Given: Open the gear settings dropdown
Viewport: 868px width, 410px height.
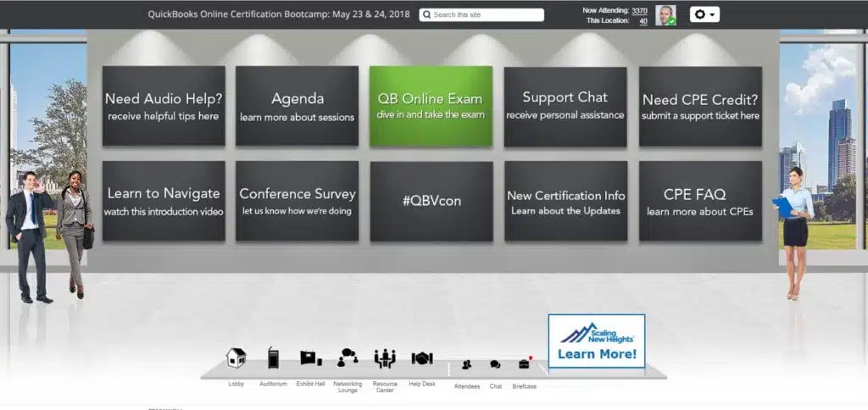Looking at the screenshot, I should point(704,14).
